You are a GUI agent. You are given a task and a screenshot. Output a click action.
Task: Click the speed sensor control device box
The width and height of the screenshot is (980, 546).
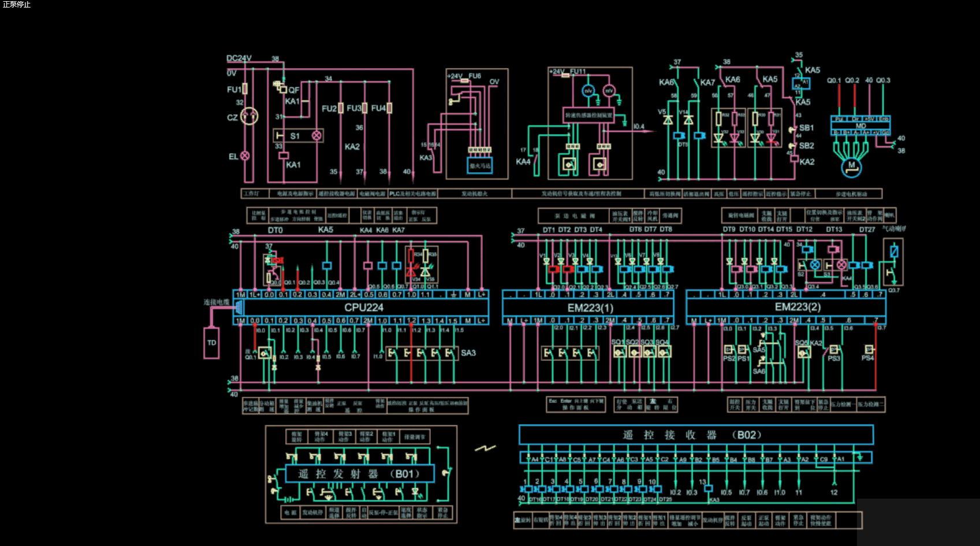pos(588,116)
